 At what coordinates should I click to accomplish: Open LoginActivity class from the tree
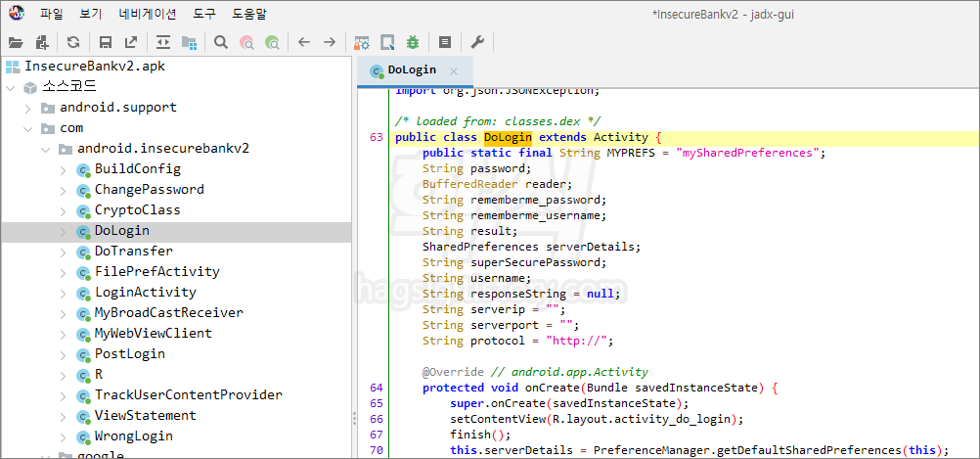pos(146,293)
